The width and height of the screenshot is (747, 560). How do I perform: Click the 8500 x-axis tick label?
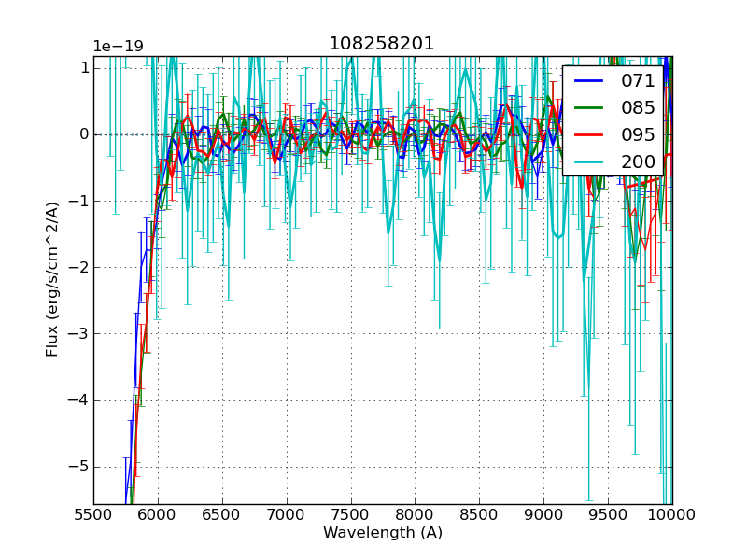[x=479, y=514]
